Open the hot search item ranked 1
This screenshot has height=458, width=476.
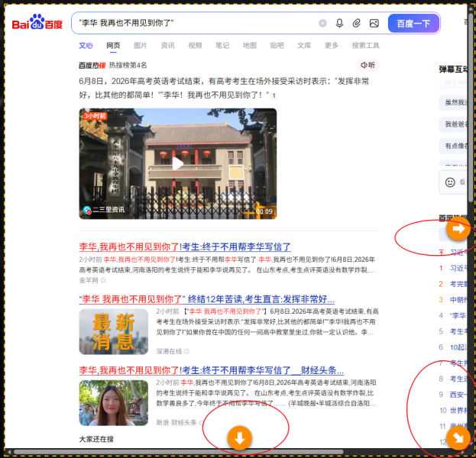[x=453, y=268]
